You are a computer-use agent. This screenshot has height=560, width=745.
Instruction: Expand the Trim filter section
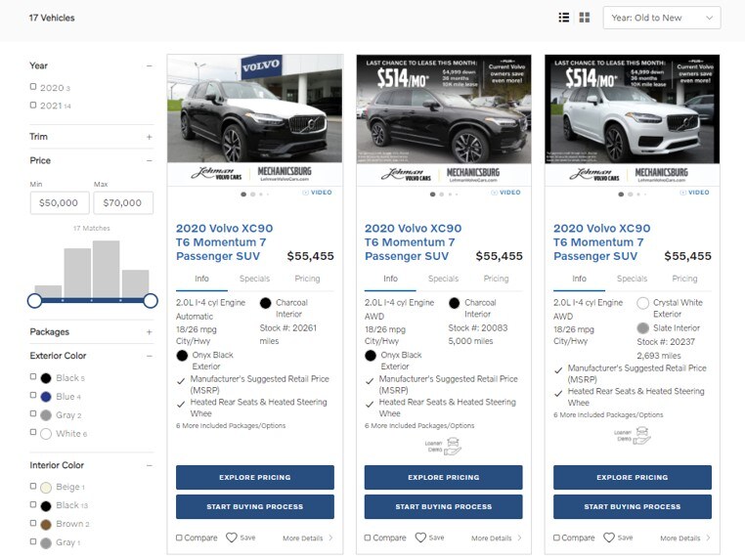[150, 137]
